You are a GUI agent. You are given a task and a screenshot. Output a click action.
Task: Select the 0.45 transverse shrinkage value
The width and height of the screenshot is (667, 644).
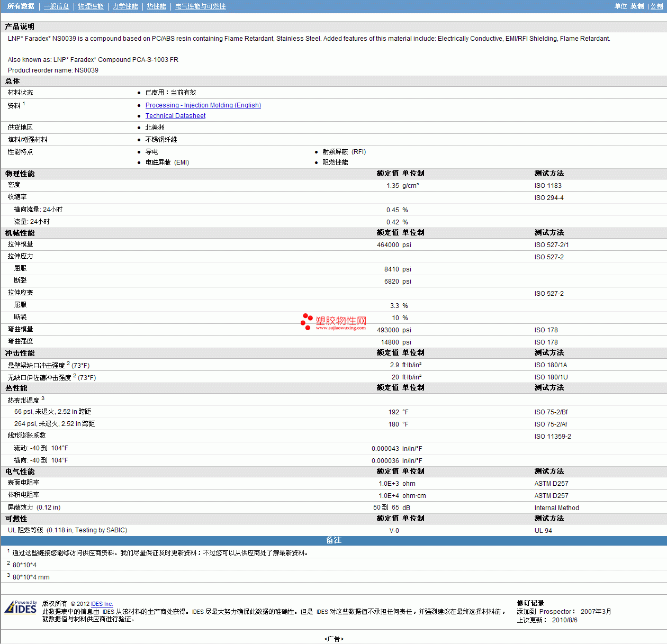coord(393,210)
